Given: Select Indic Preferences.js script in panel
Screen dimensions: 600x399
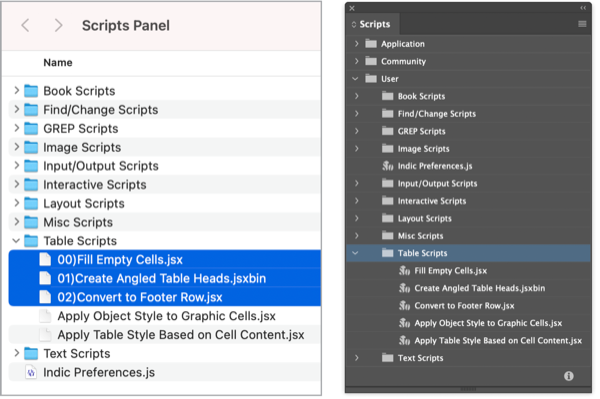Looking at the screenshot, I should pyautogui.click(x=468, y=166).
